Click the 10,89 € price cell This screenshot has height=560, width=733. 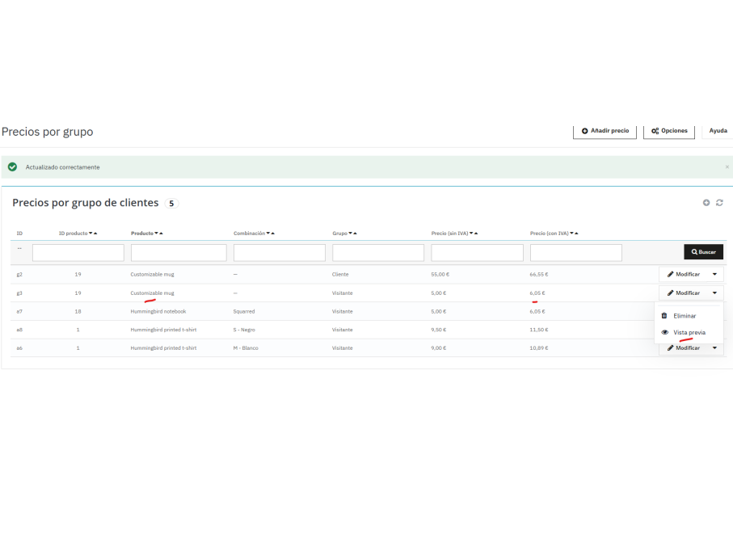[539, 348]
